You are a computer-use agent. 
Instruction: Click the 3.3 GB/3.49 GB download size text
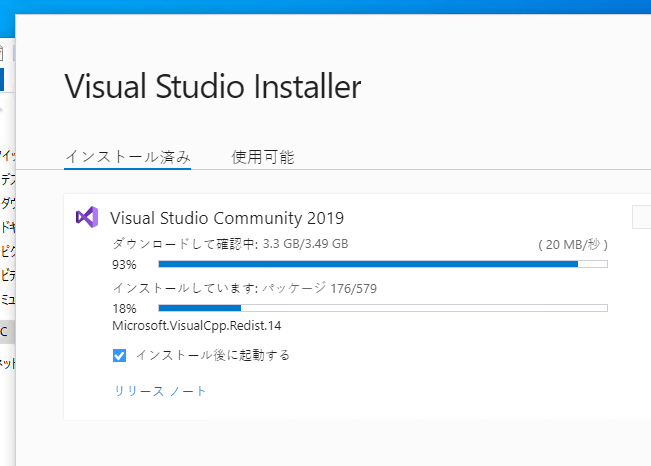[305, 244]
